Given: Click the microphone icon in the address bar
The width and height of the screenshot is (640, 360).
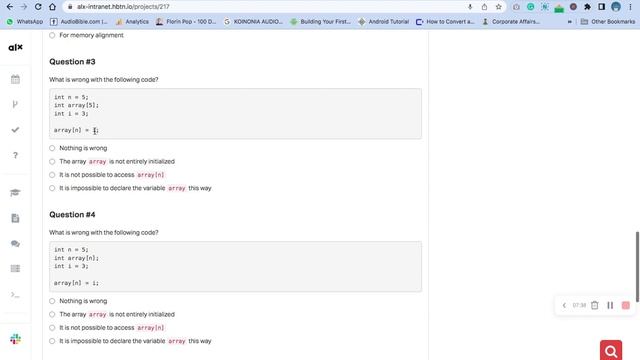Looking at the screenshot, I should tap(470, 7).
